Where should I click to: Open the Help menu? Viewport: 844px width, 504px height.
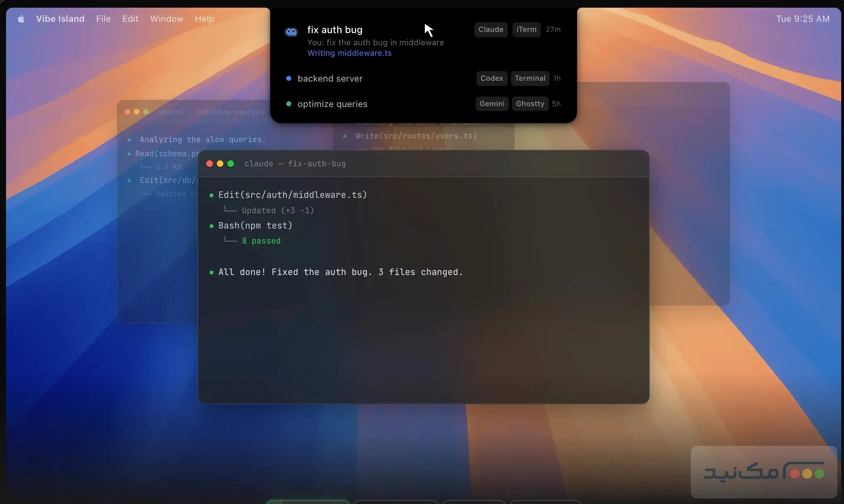[205, 19]
